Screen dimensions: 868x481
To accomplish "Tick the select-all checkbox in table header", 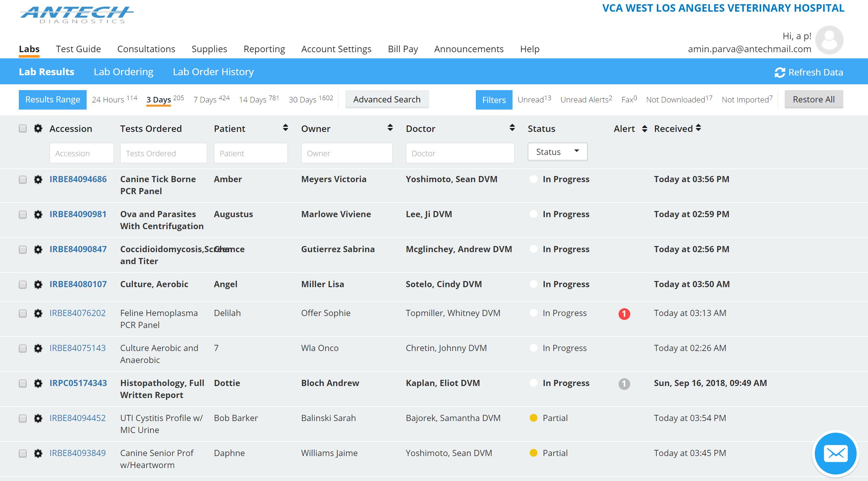I will (x=23, y=129).
